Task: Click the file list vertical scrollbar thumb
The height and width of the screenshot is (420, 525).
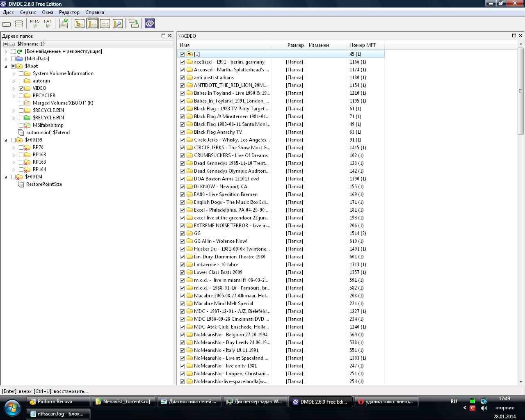Action: pos(521,91)
